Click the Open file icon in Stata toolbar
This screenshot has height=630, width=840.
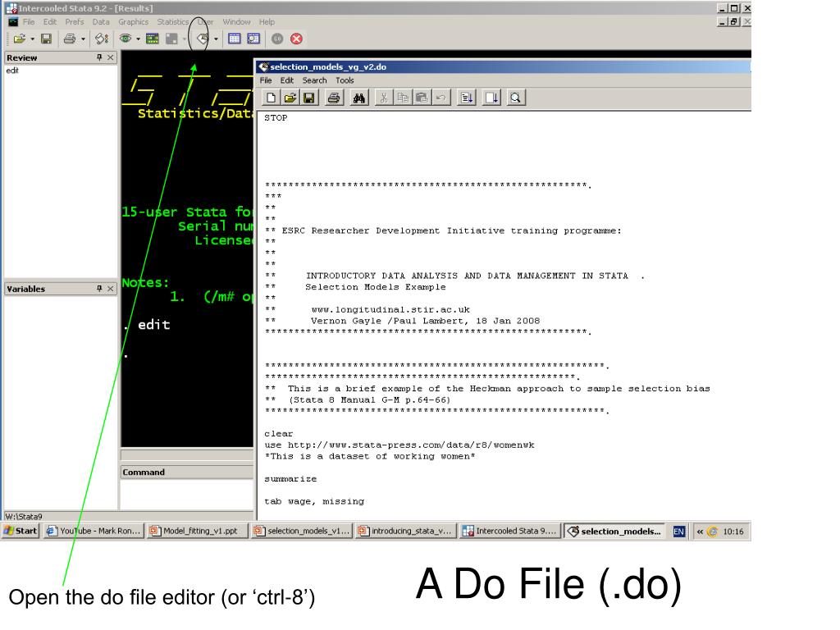coord(20,39)
